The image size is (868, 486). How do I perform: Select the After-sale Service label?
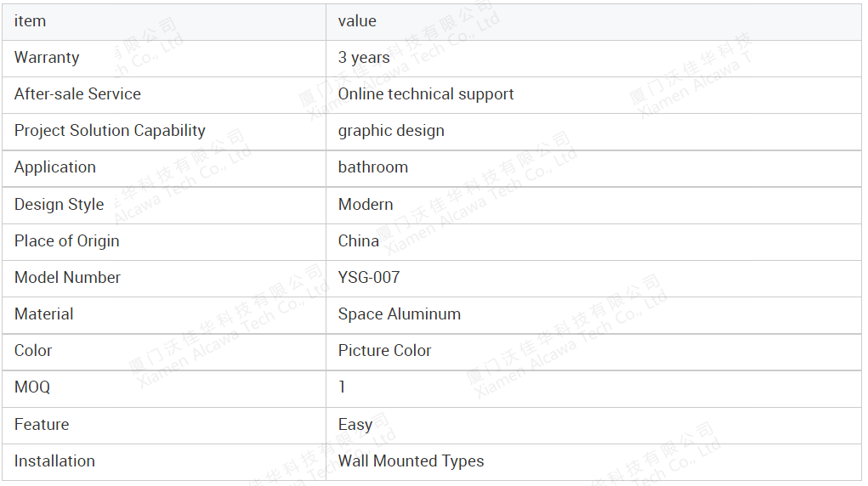click(77, 94)
